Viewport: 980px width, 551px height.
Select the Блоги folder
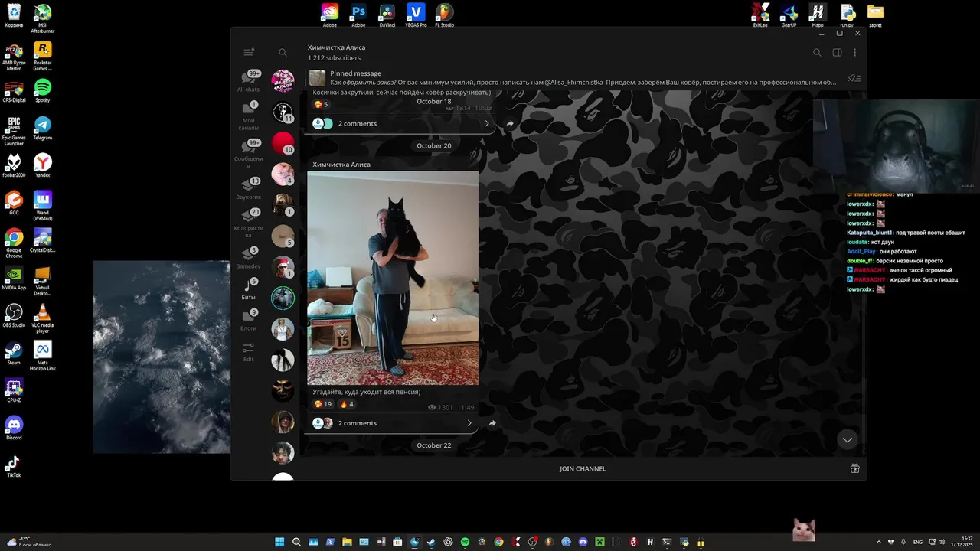click(248, 319)
